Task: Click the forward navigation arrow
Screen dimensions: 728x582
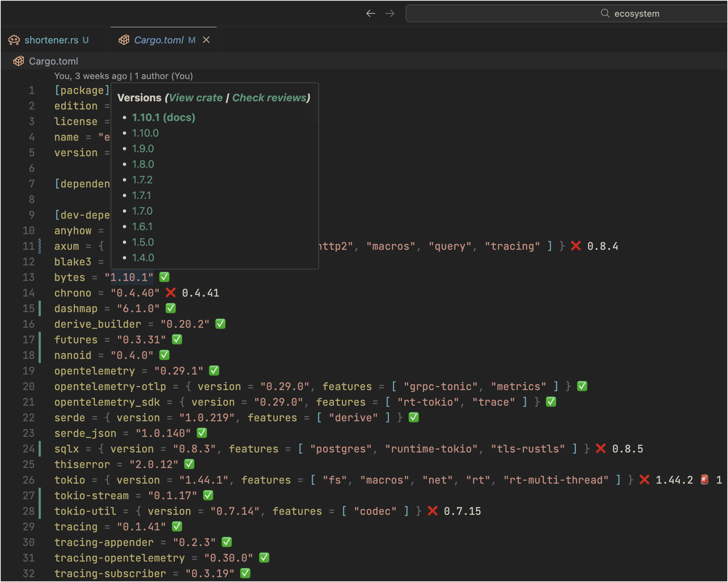Action: (390, 14)
